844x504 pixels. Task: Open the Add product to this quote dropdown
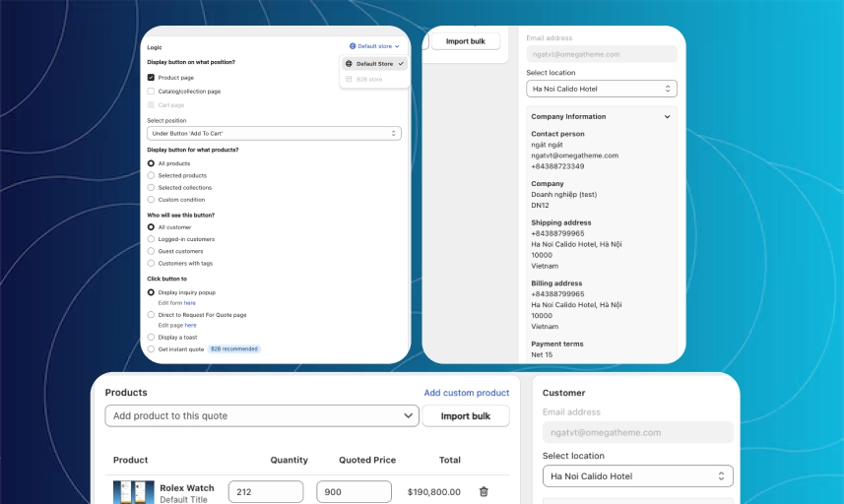point(261,416)
